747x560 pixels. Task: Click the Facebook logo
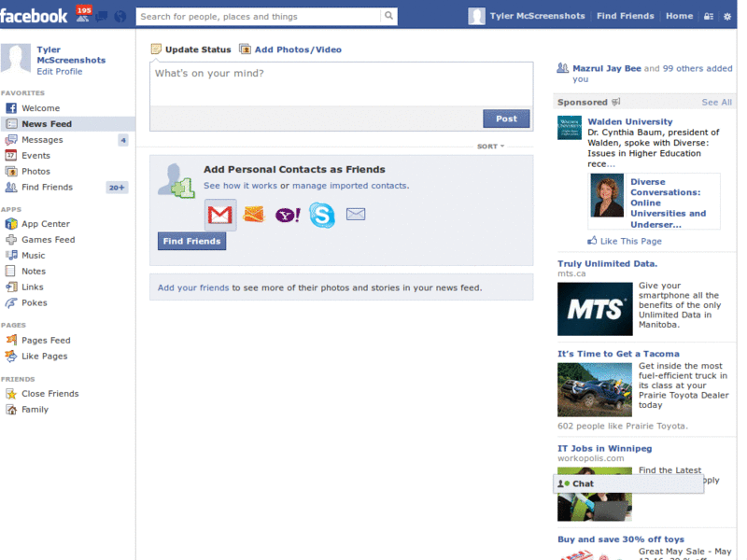[x=34, y=16]
